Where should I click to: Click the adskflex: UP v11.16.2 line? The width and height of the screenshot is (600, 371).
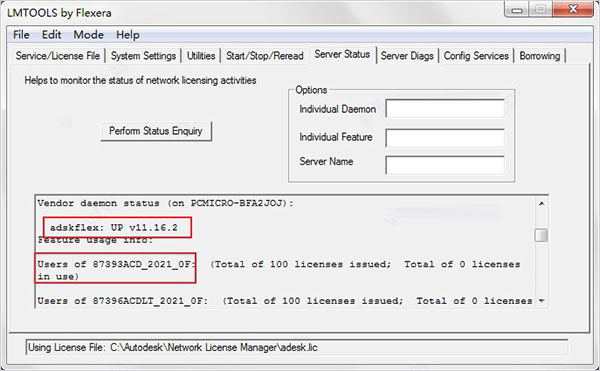[x=114, y=228]
